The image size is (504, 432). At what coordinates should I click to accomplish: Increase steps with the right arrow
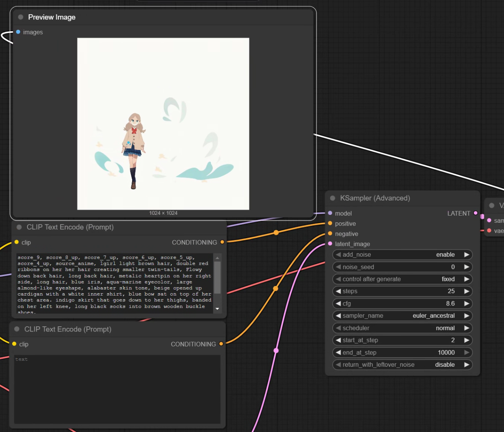point(467,291)
